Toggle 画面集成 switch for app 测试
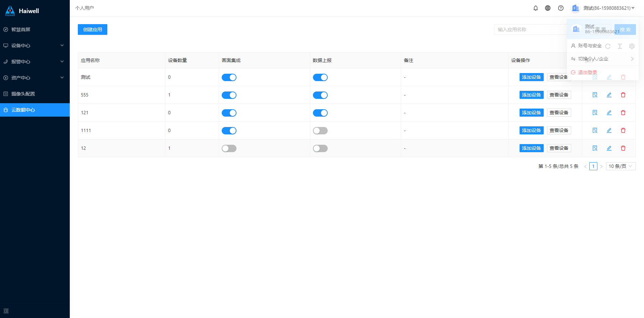This screenshot has width=644, height=318. (x=229, y=77)
